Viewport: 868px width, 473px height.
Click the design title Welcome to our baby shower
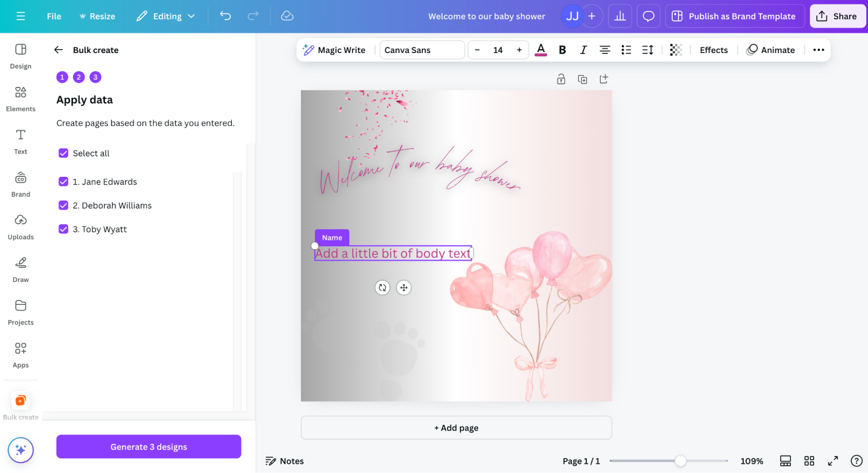[486, 16]
